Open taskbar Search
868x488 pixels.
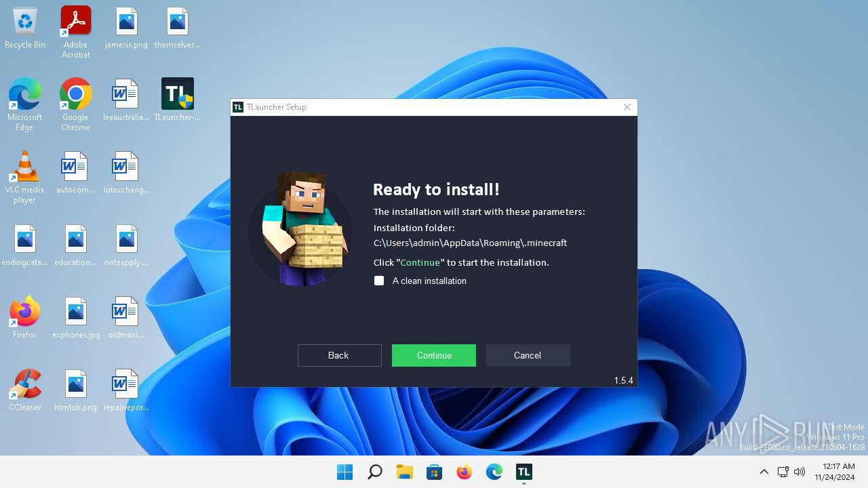[375, 472]
